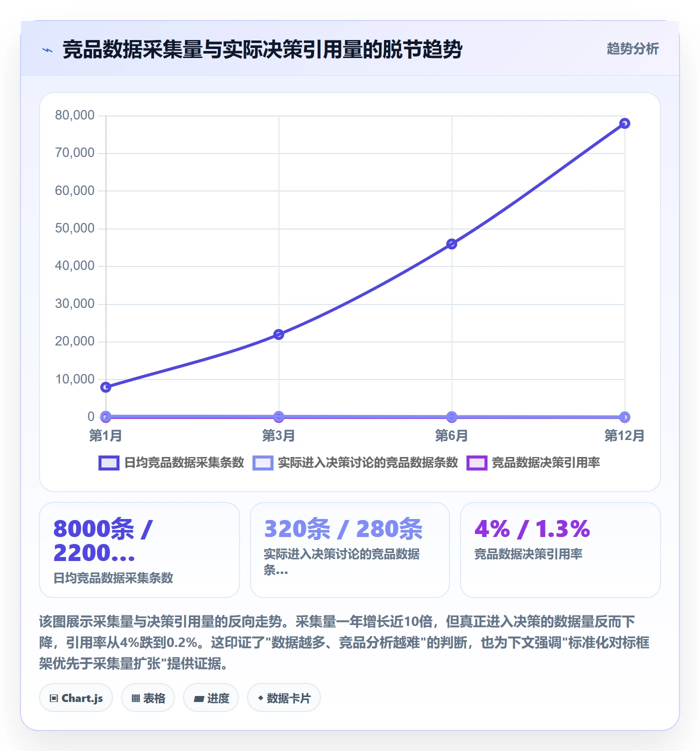This screenshot has height=751, width=700.
Task: Select the 第6月 data point on collection line
Action: [451, 244]
